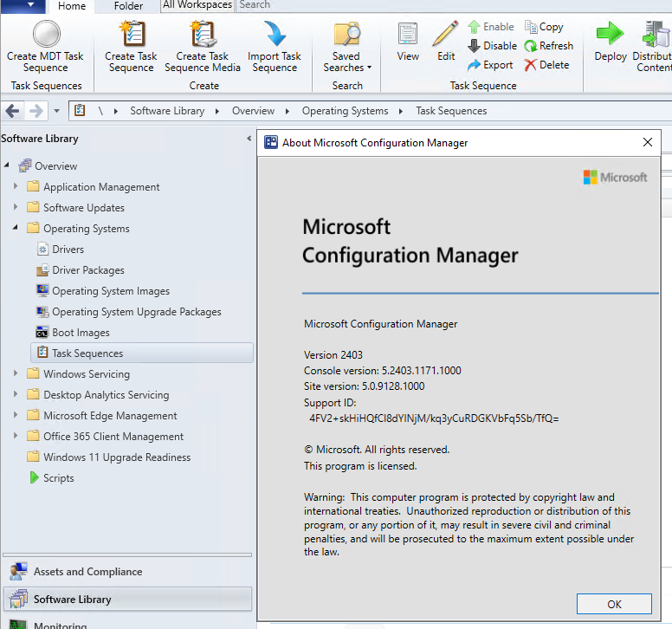Screen dimensions: 672x629
Task: Close the About Microsoft Configuration Manager dialog
Action: coord(648,142)
